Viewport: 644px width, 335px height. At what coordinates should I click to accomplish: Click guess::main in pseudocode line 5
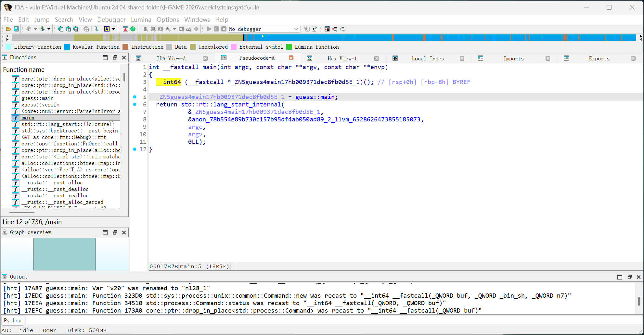(x=315, y=97)
